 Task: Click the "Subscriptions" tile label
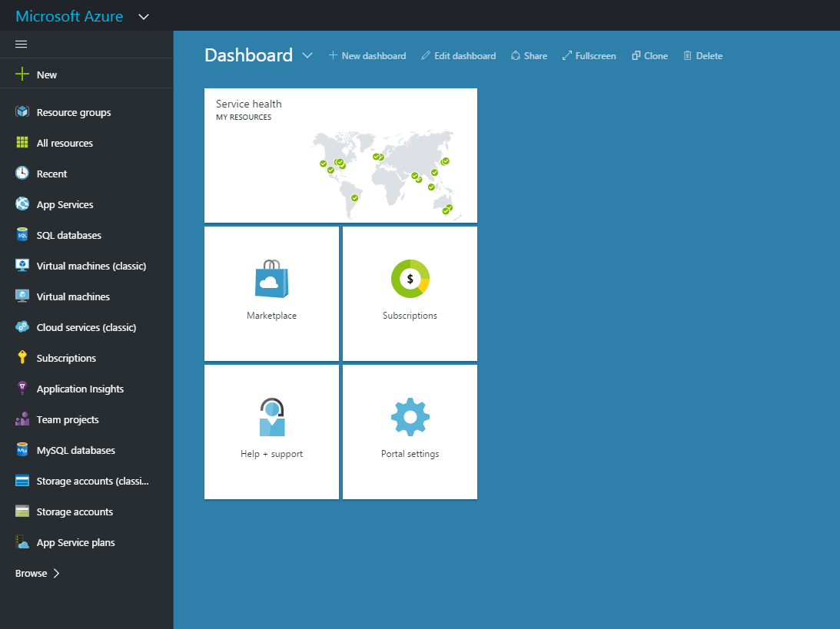point(410,316)
